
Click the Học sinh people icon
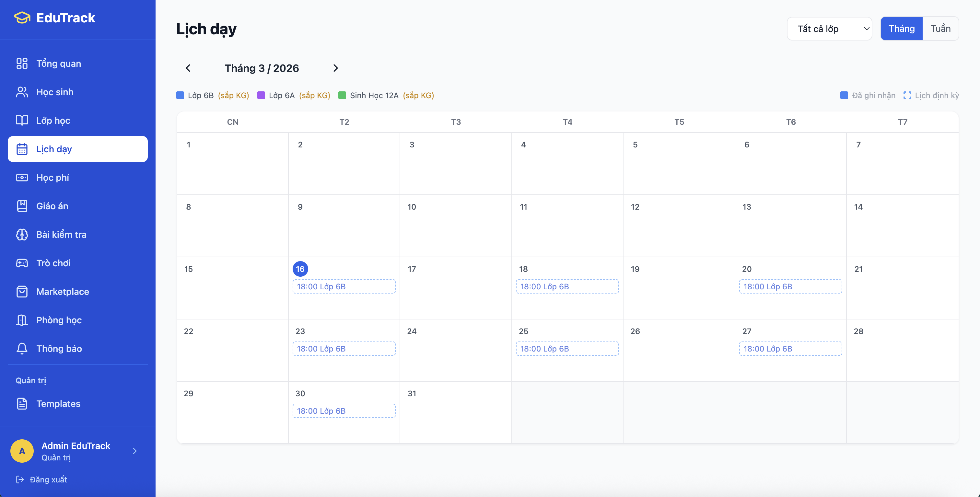coord(22,92)
